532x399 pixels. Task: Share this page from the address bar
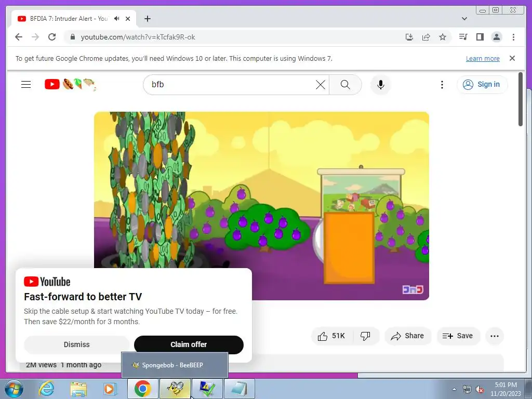tap(426, 37)
